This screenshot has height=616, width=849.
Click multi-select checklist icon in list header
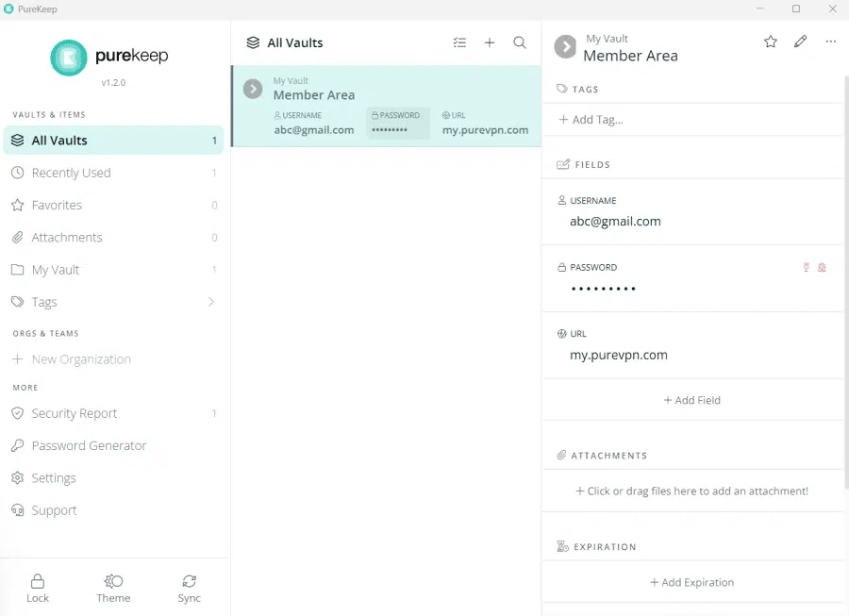[x=459, y=42]
